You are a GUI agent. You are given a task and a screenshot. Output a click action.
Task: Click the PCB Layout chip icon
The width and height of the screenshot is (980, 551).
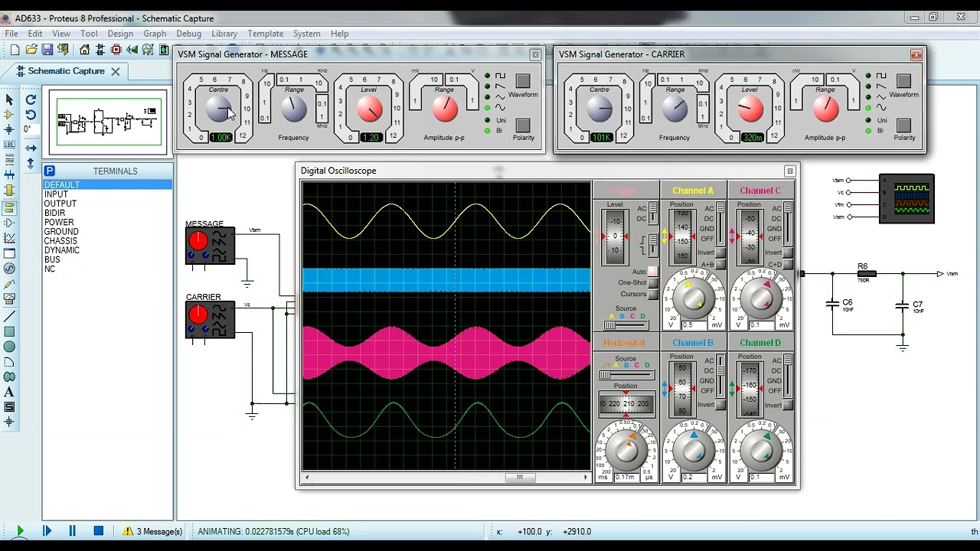point(116,50)
